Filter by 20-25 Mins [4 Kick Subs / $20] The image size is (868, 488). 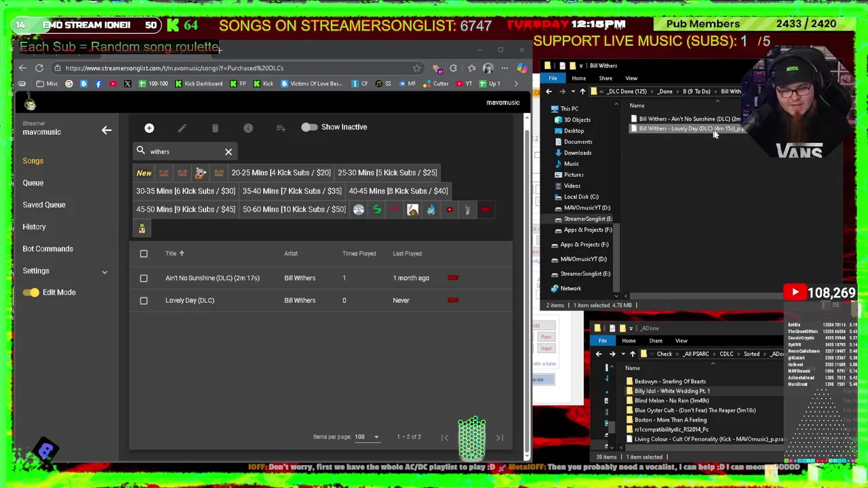[281, 173]
